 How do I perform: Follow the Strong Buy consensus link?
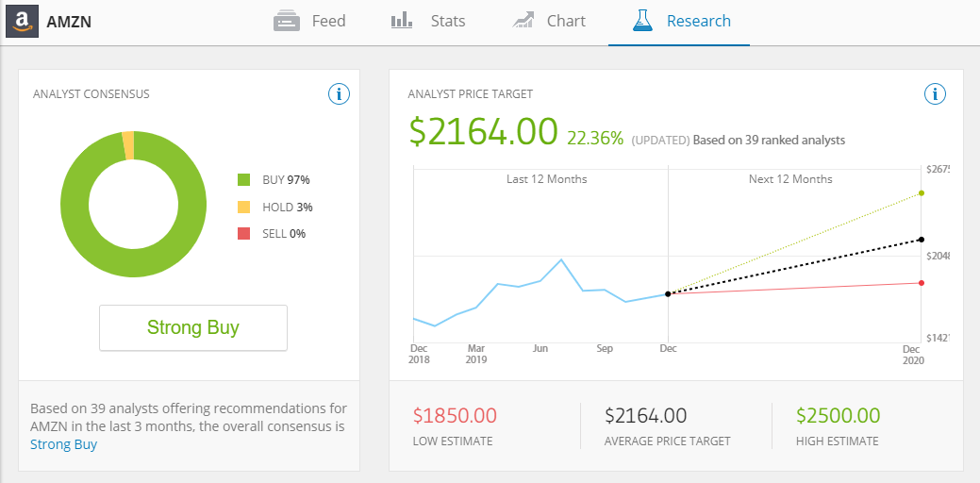[64, 445]
